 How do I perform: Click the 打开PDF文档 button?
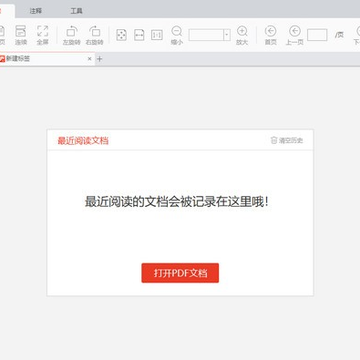click(x=180, y=273)
